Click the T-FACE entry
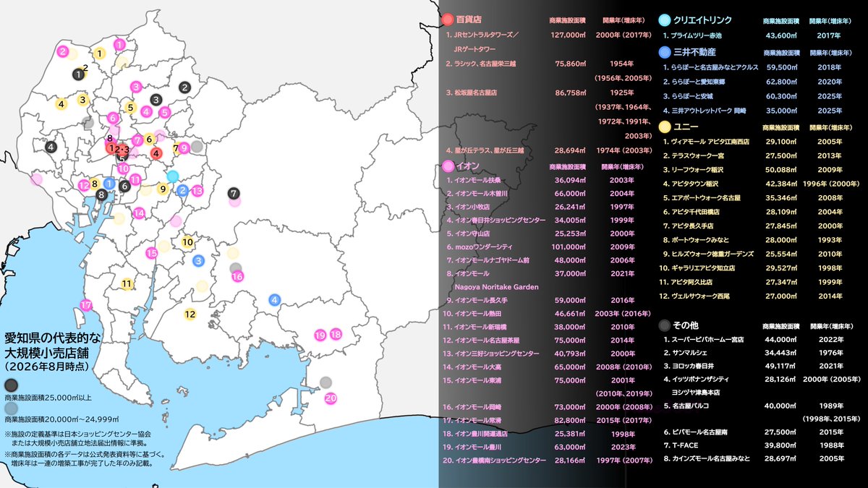The height and width of the screenshot is (488, 868). point(682,445)
